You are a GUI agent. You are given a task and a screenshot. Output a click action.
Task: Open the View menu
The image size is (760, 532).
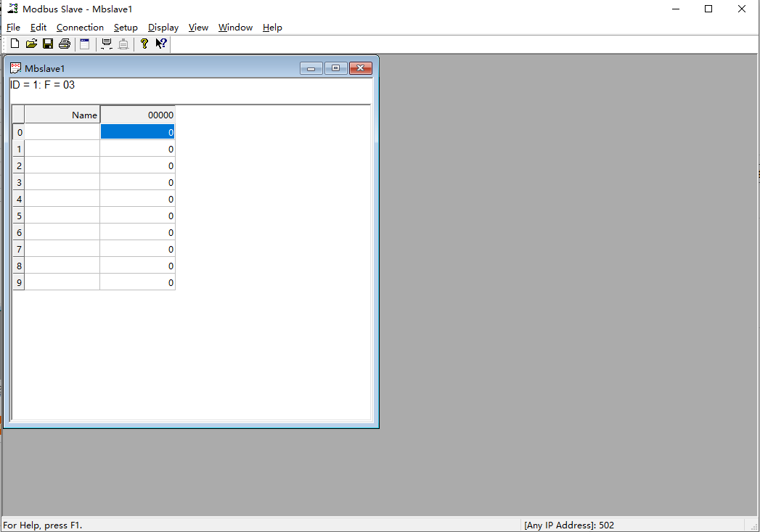pyautogui.click(x=198, y=28)
